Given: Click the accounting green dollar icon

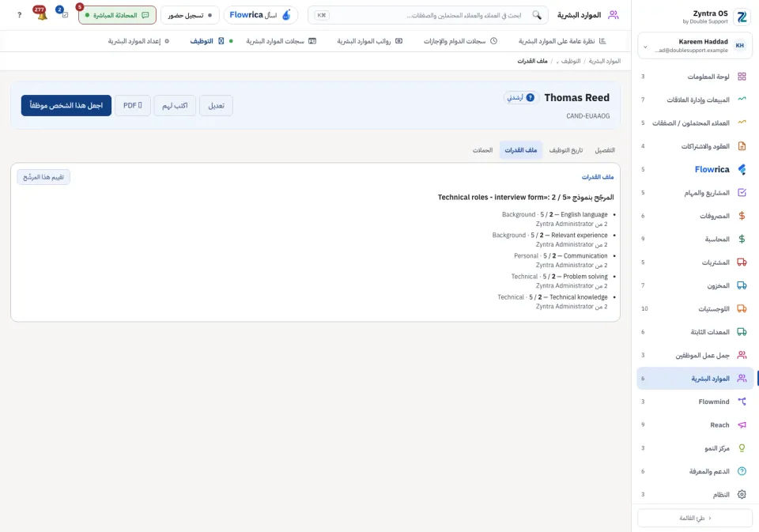Looking at the screenshot, I should pyautogui.click(x=742, y=240).
